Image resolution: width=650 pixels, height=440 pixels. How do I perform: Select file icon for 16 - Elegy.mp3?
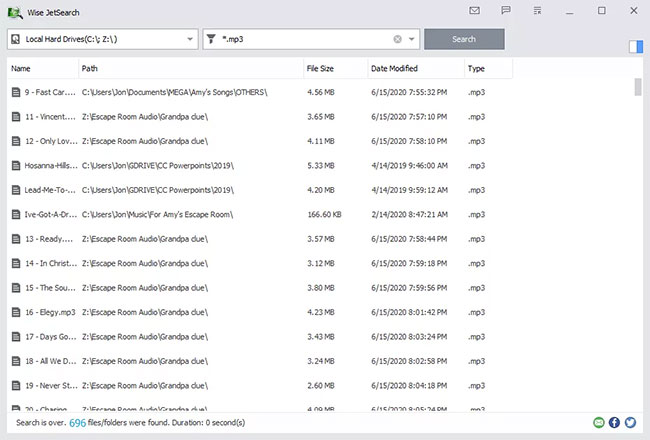(x=16, y=312)
